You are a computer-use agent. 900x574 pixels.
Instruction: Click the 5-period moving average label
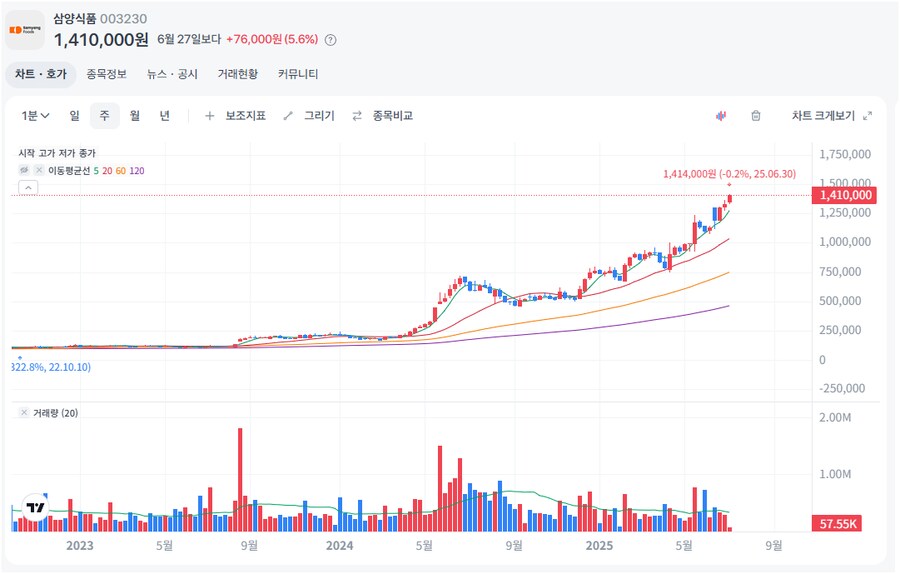pos(96,171)
